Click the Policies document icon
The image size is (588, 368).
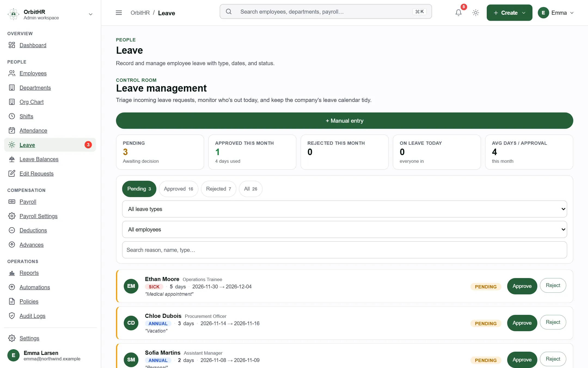12,301
